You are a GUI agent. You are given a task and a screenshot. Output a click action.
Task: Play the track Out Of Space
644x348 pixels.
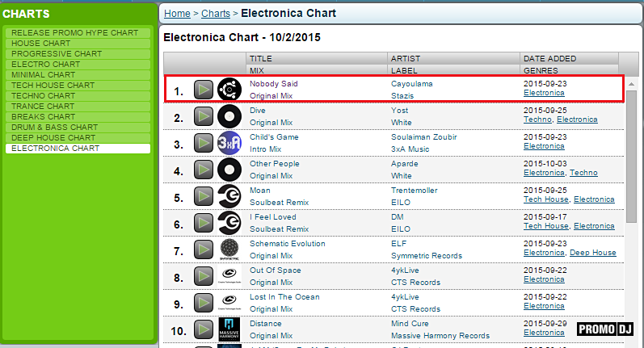[204, 276]
